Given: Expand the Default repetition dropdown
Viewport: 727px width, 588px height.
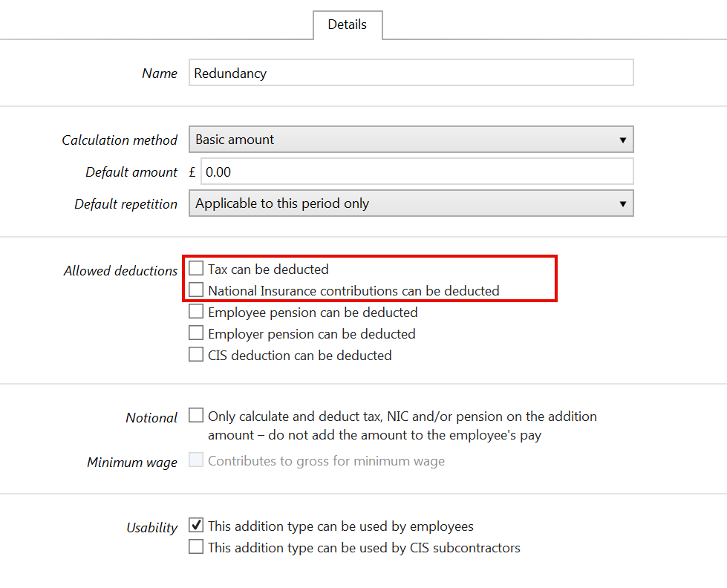Looking at the screenshot, I should [411, 203].
